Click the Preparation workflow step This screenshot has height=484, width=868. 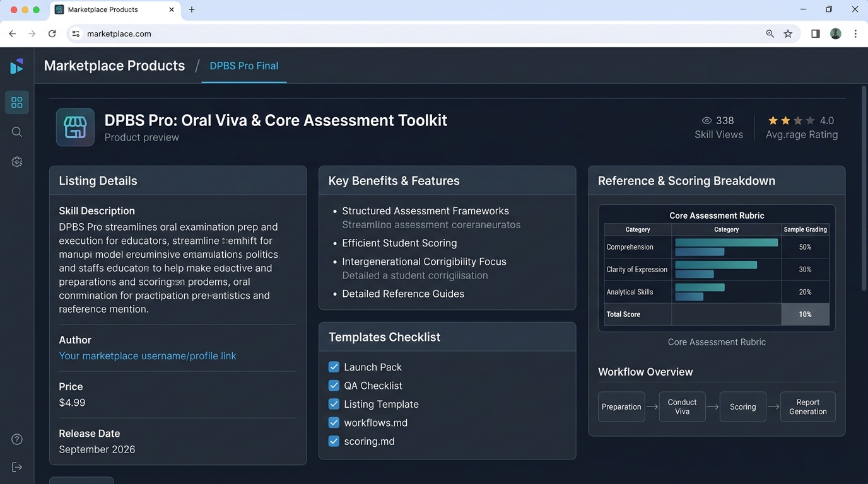[621, 406]
